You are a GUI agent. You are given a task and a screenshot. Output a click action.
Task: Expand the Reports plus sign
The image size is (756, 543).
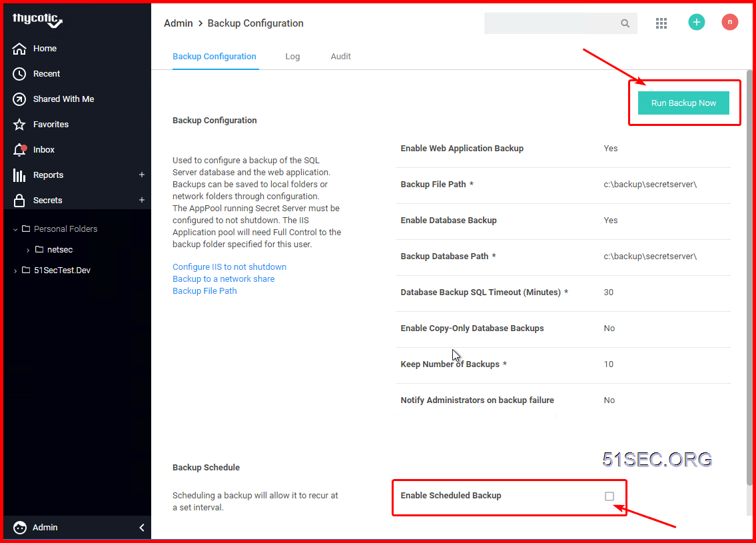click(x=142, y=175)
